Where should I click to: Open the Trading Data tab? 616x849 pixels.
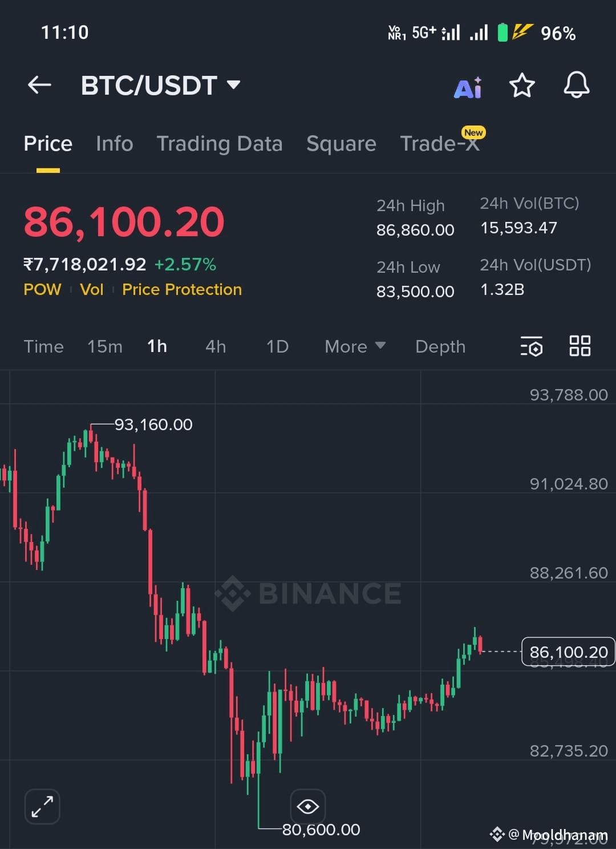[220, 144]
